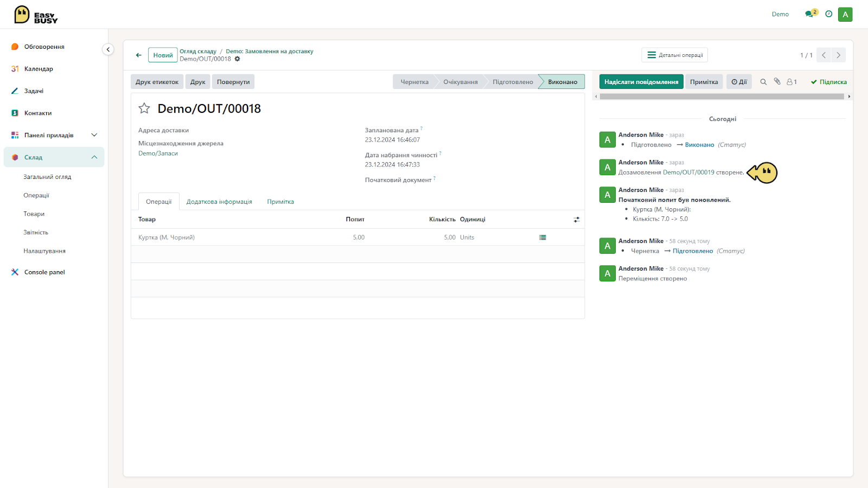868x488 pixels.
Task: Click the chatter horizontal scrollbar
Action: (722, 97)
